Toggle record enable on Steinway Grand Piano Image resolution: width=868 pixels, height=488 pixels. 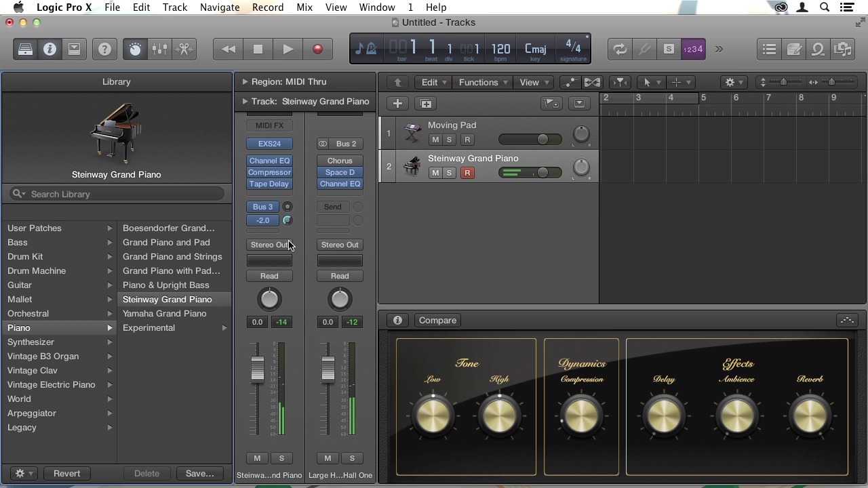pyautogui.click(x=467, y=173)
